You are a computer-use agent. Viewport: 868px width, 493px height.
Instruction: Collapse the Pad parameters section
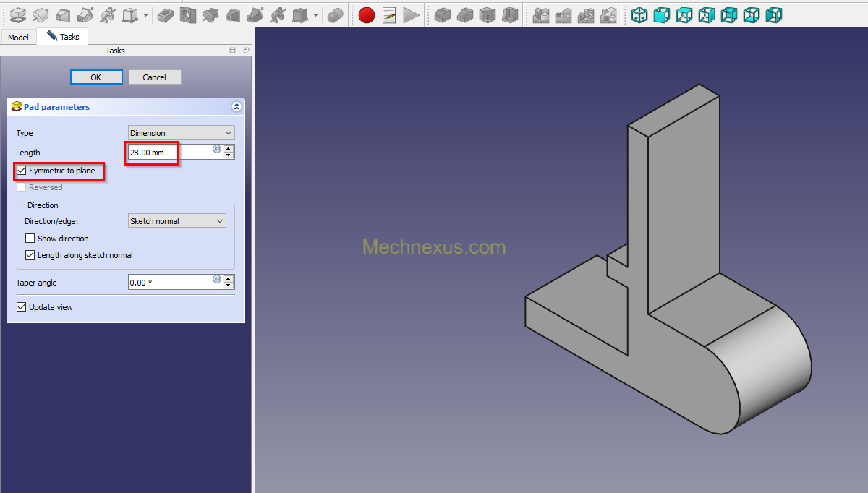click(x=236, y=107)
